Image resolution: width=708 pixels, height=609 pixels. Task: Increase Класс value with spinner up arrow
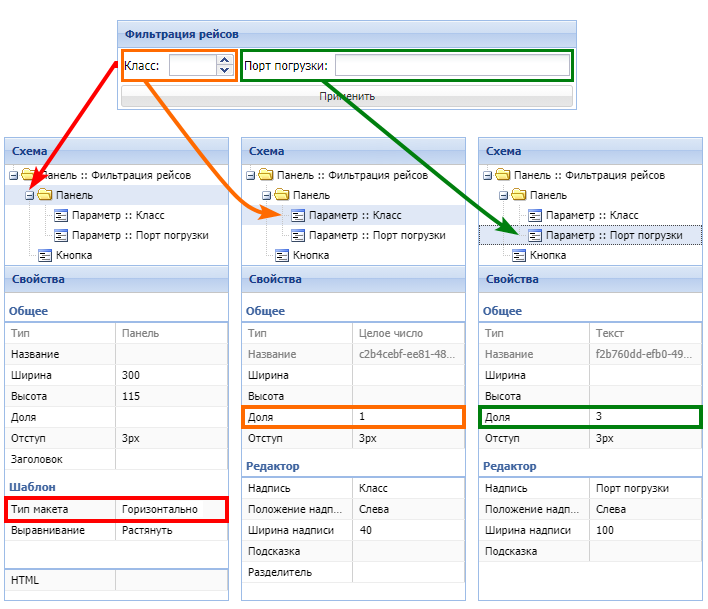(224, 61)
